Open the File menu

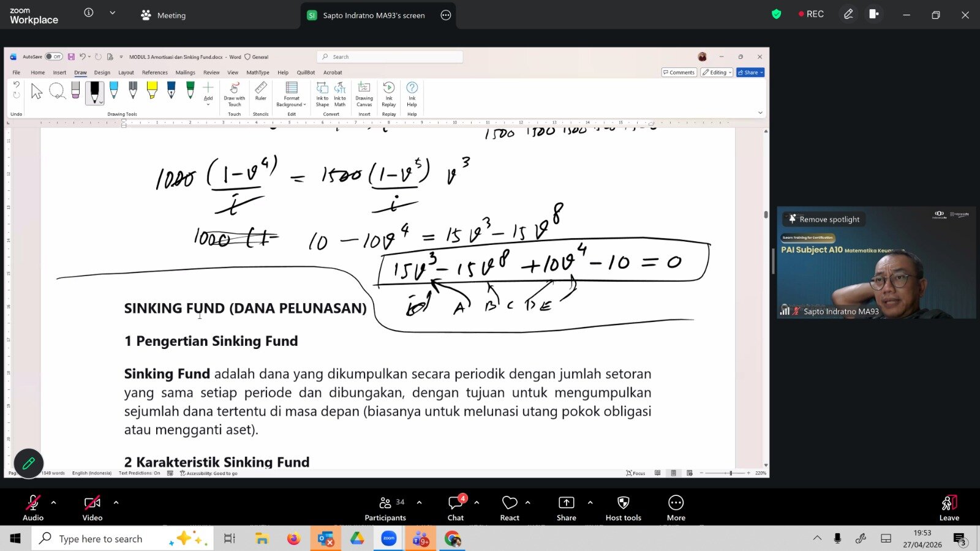(x=17, y=72)
